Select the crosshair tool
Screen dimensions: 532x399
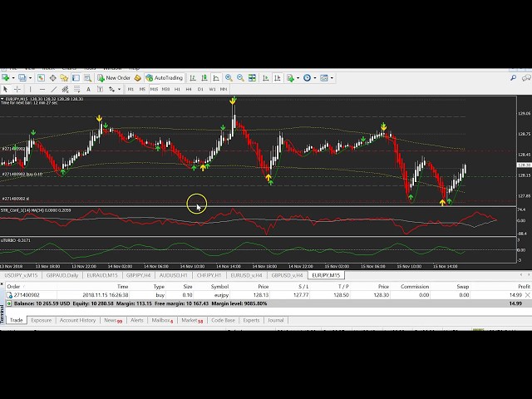tap(16, 89)
